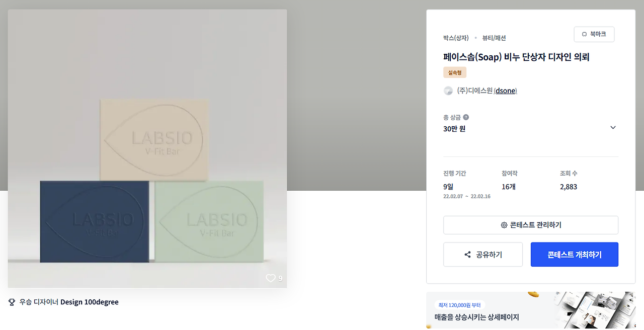Image resolution: width=644 pixels, height=330 pixels.
Task: Expand the 30만 원 prize details row
Action: click(531, 123)
